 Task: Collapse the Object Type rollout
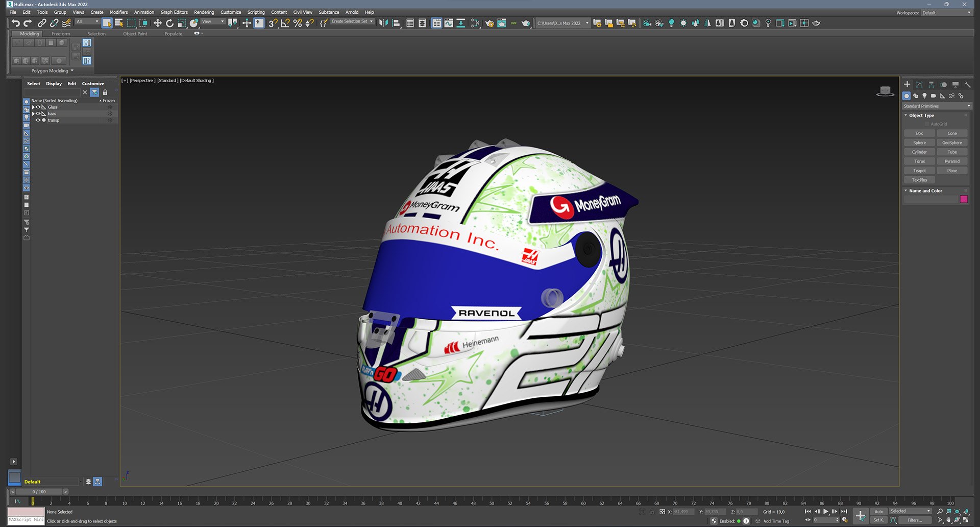point(906,115)
